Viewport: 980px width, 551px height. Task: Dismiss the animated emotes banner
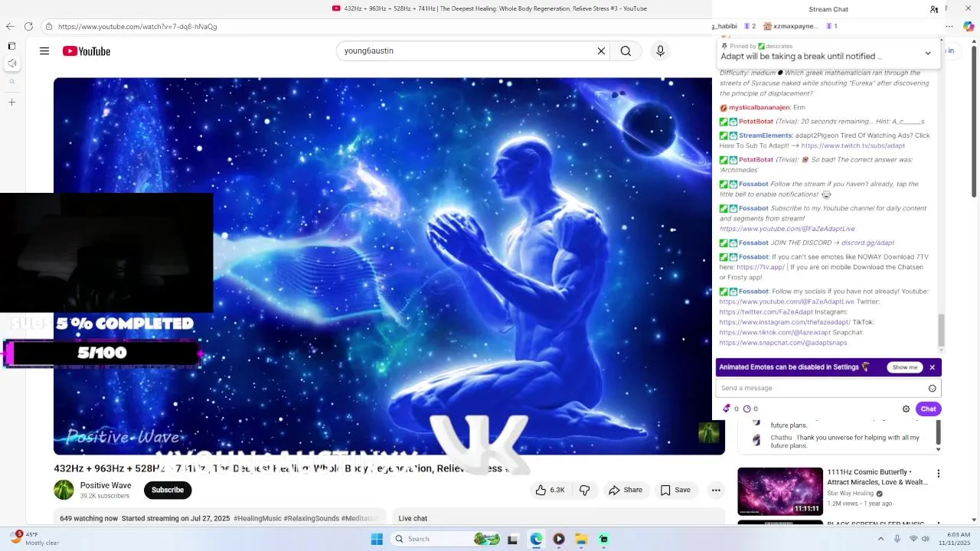[x=932, y=367]
